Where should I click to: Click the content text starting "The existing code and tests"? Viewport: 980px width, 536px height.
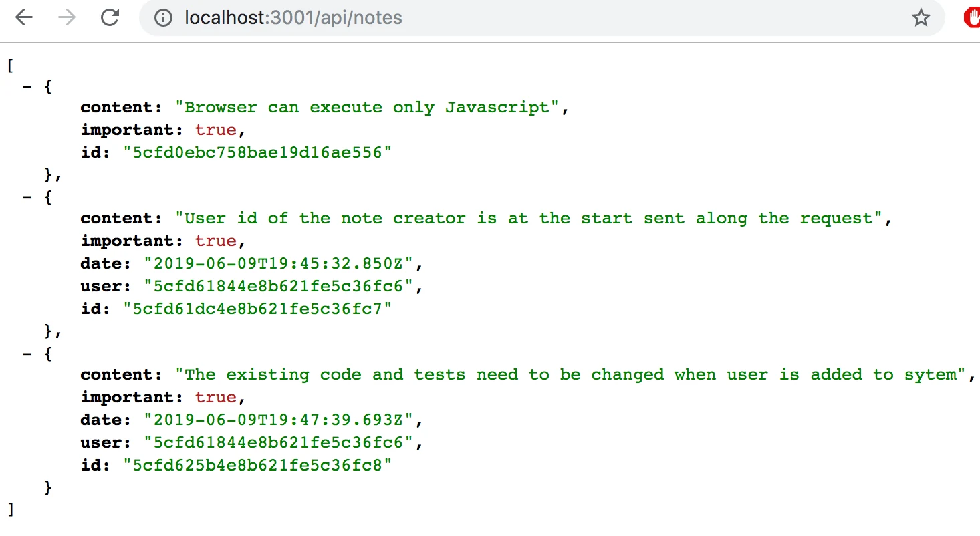click(x=570, y=375)
